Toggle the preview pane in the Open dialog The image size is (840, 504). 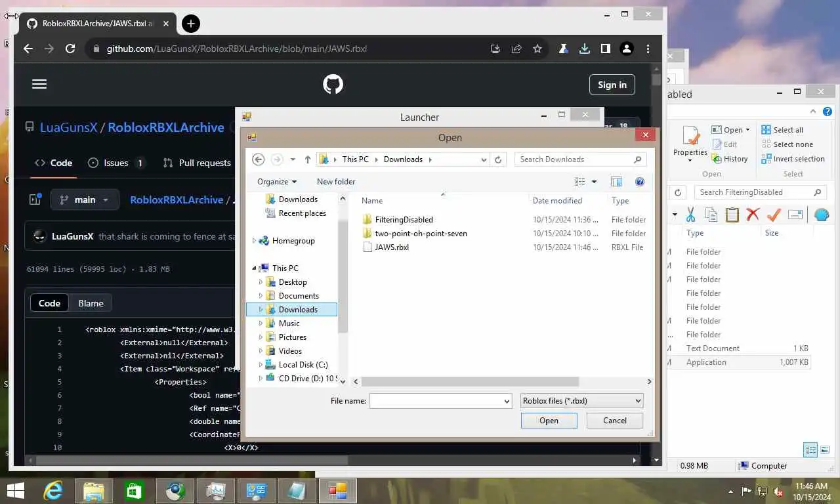click(616, 182)
